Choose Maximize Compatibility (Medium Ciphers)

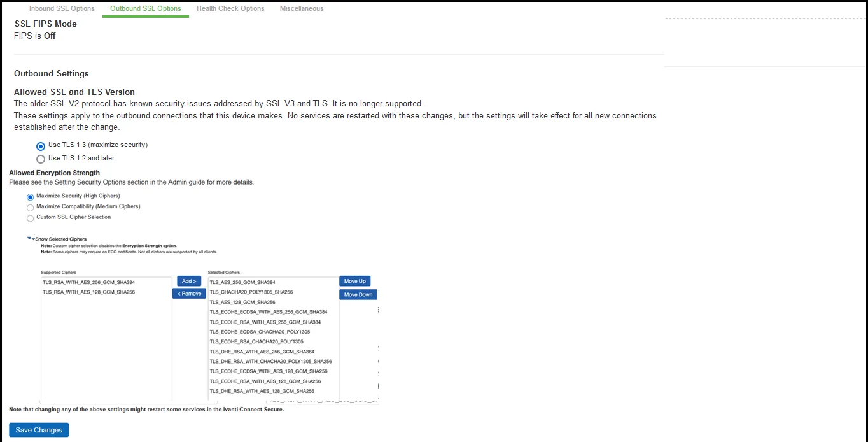(30, 208)
